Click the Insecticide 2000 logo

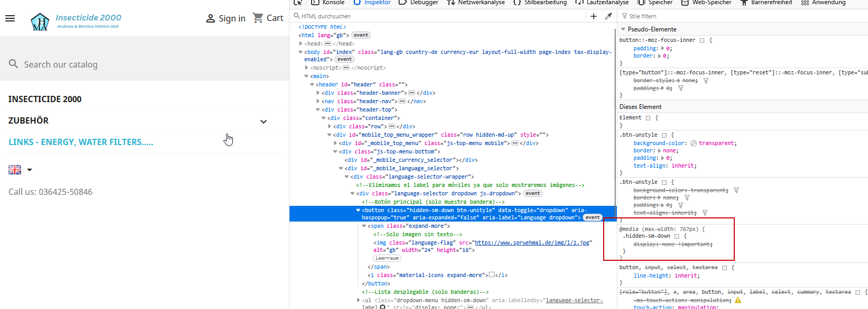click(x=76, y=21)
